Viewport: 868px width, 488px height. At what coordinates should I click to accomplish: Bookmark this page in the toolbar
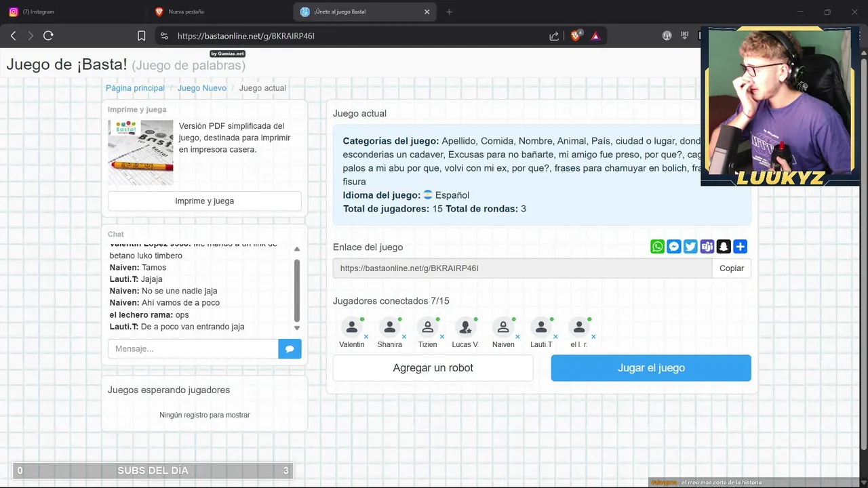tap(141, 36)
